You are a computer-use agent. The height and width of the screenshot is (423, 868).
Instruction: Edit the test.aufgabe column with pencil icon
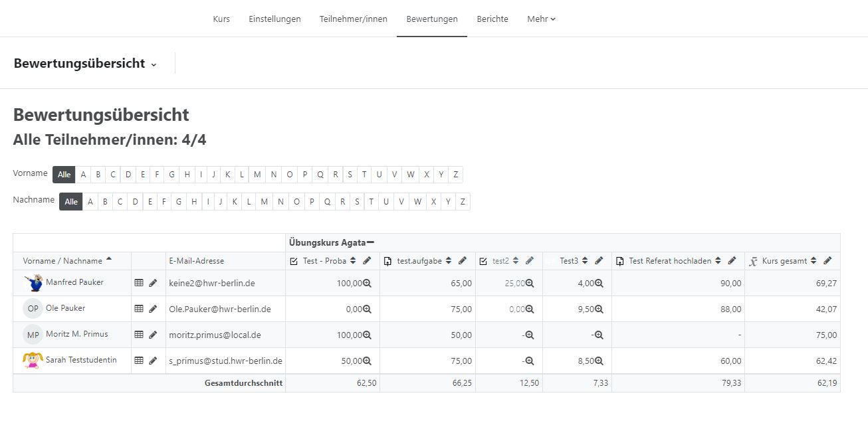(463, 261)
